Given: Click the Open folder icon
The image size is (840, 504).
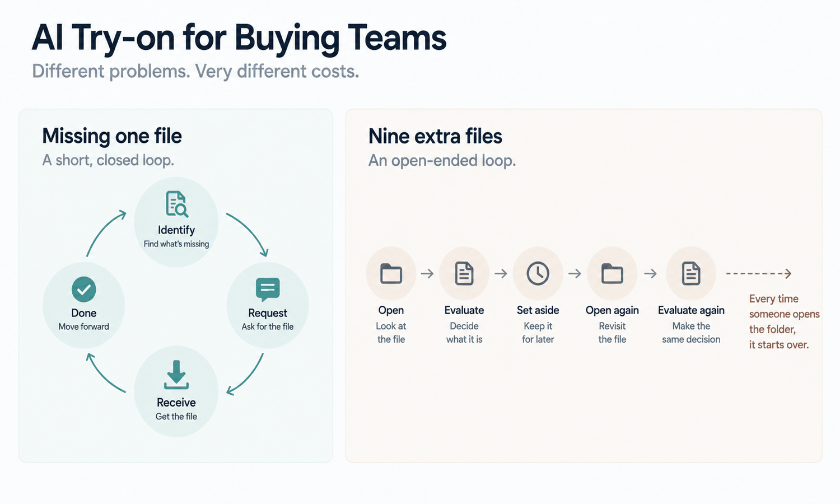Looking at the screenshot, I should coord(391,274).
